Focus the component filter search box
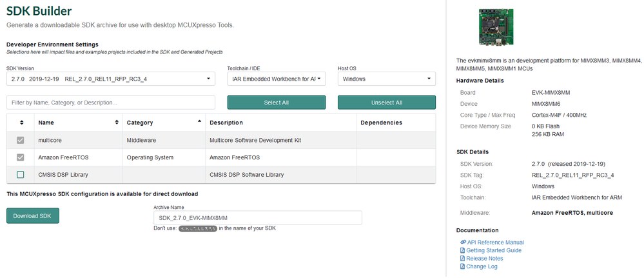This screenshot has height=278, width=644. [111, 103]
